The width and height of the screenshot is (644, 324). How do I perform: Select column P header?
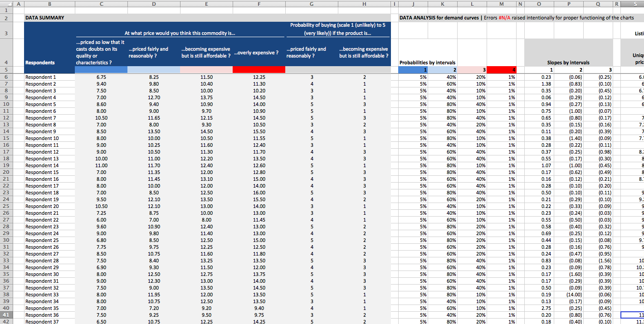pos(568,3)
